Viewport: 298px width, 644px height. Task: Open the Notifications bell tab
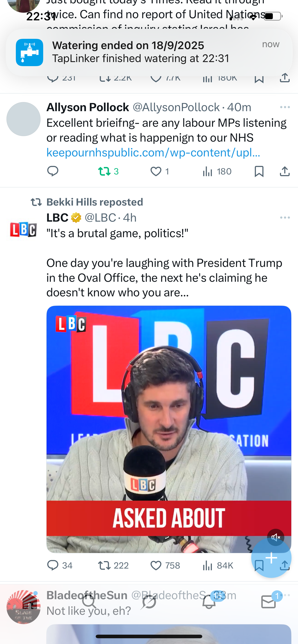[x=209, y=602]
